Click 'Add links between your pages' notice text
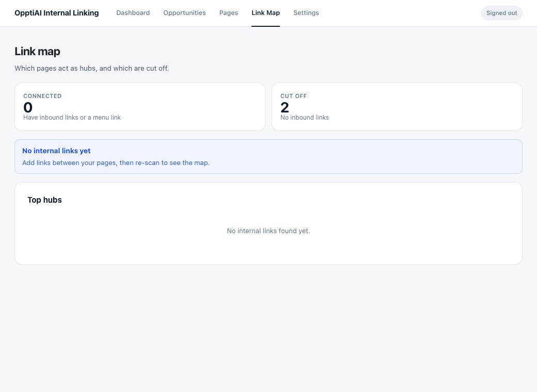 pos(116,163)
